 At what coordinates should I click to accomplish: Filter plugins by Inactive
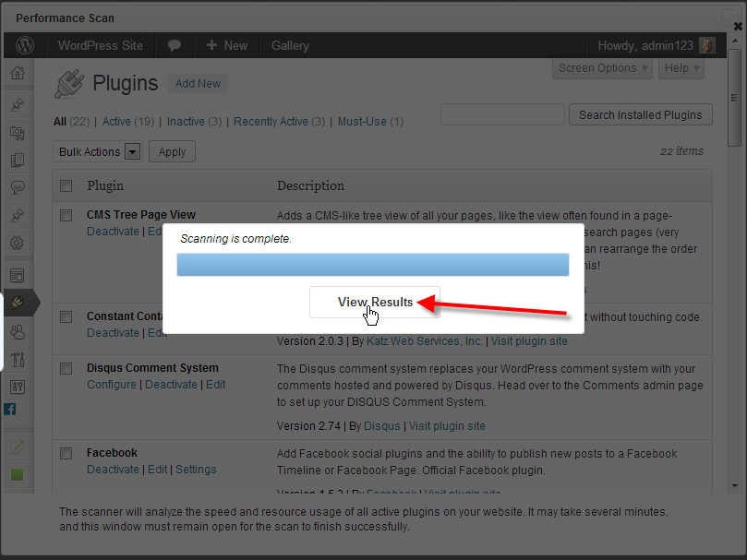click(x=187, y=122)
